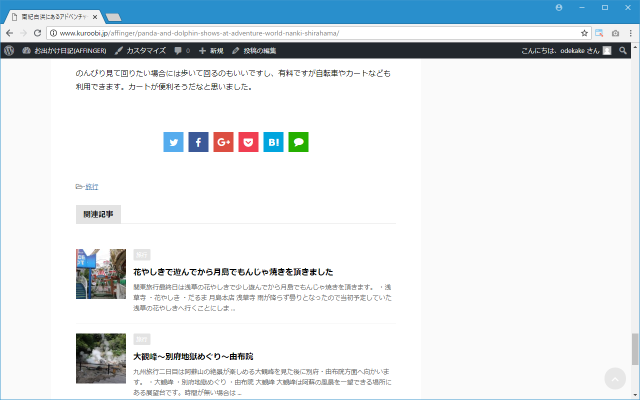Bookmark this page with the star icon
This screenshot has height=400, width=640.
click(x=584, y=33)
